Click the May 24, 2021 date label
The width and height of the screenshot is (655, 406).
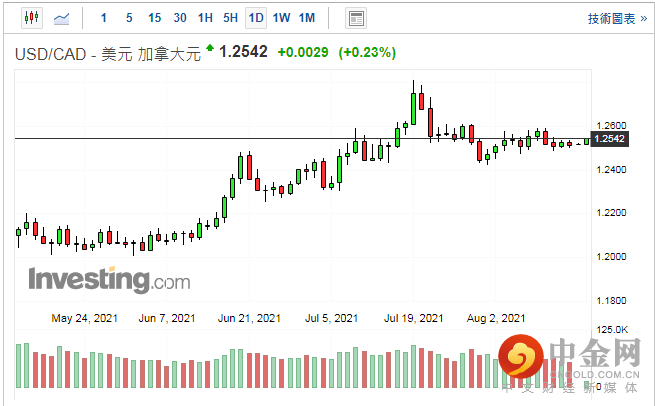click(x=84, y=318)
